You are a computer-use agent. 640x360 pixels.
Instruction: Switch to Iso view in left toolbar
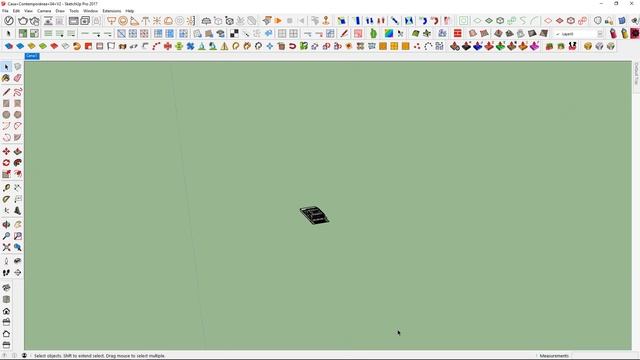point(6,288)
